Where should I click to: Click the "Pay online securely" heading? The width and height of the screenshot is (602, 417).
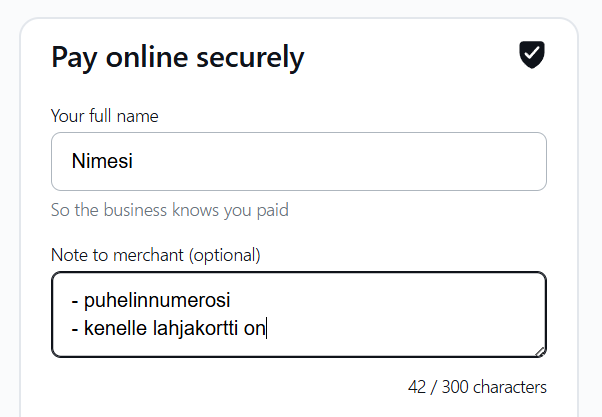tap(177, 57)
